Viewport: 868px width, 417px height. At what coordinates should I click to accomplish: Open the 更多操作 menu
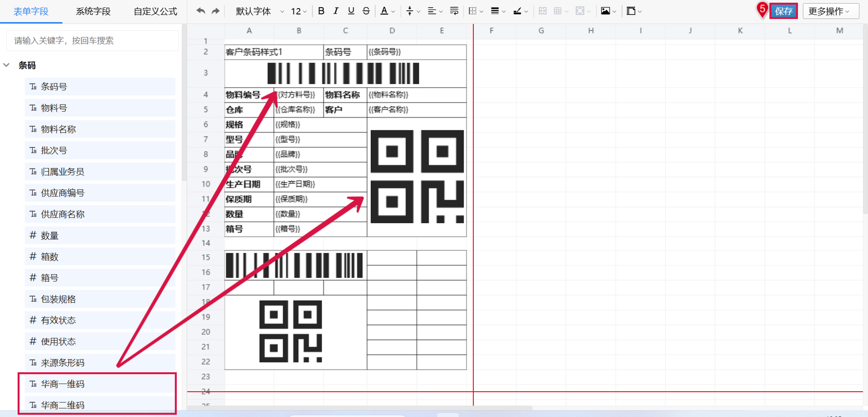pos(830,11)
